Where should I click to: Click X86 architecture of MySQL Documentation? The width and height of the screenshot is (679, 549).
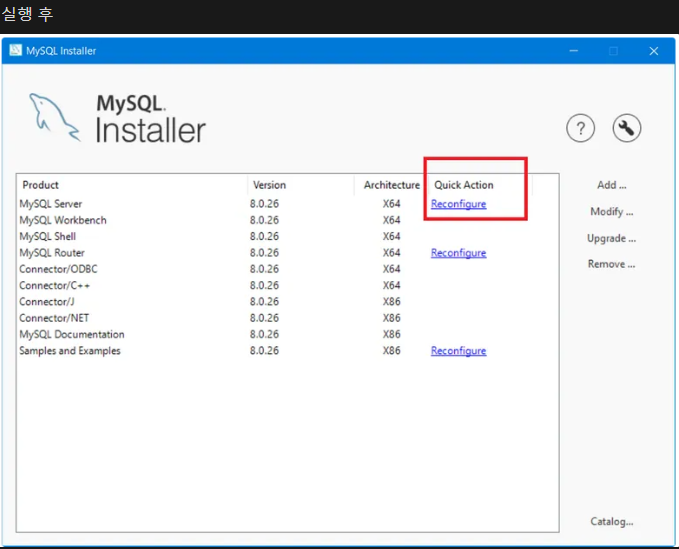click(x=391, y=335)
